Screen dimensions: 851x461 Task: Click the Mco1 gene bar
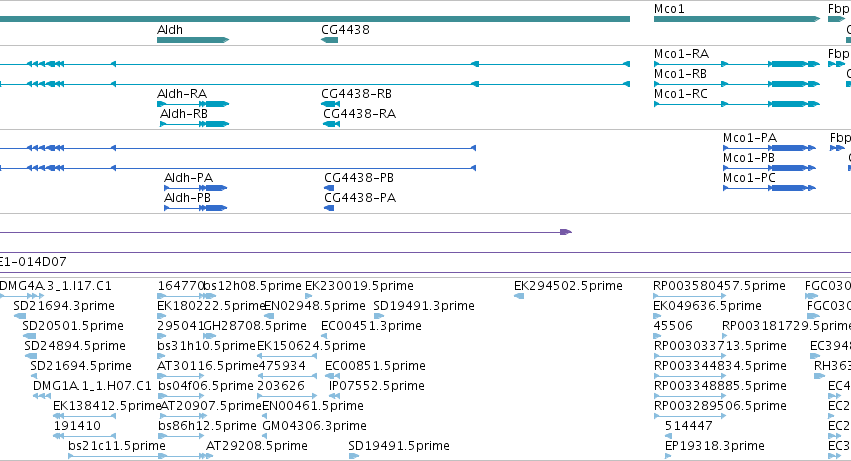pos(736,19)
